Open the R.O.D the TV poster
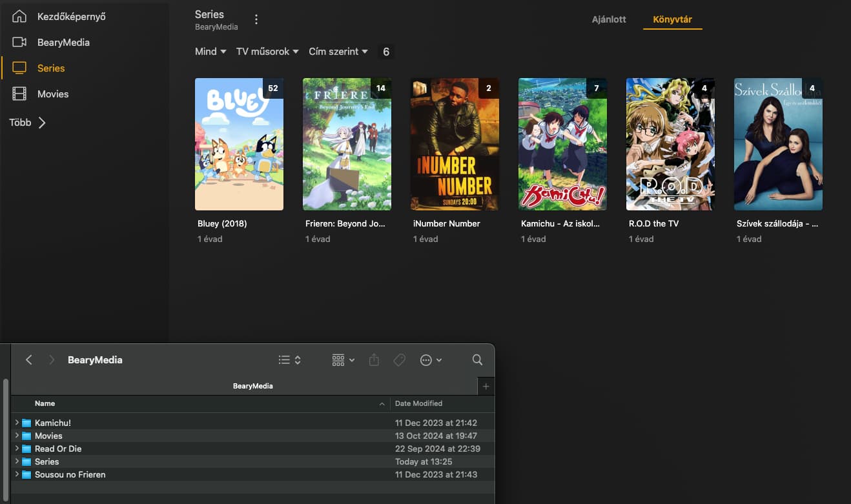Image resolution: width=851 pixels, height=504 pixels. 670,144
